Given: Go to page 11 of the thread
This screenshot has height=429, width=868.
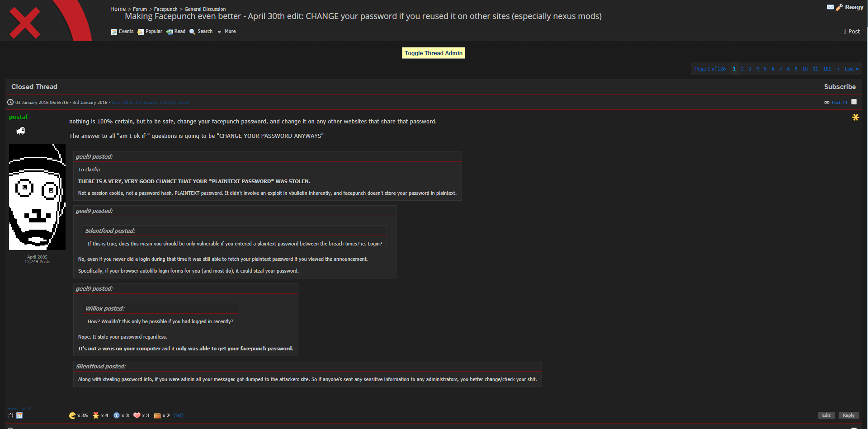Looking at the screenshot, I should (x=815, y=69).
